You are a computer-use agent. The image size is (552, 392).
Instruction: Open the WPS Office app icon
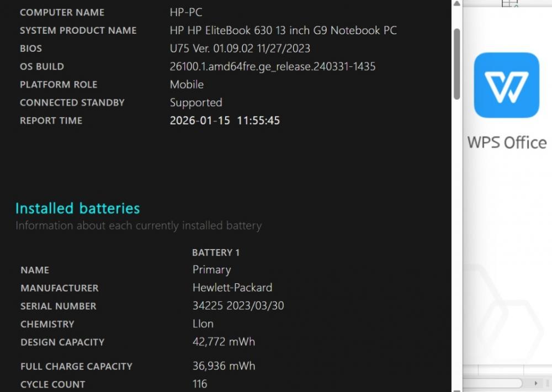[506, 85]
